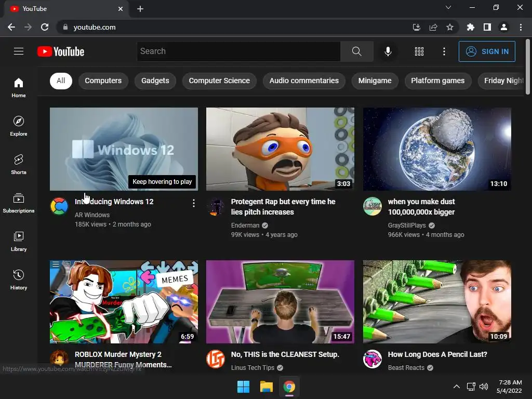Start voice search with the microphone icon

[388, 51]
